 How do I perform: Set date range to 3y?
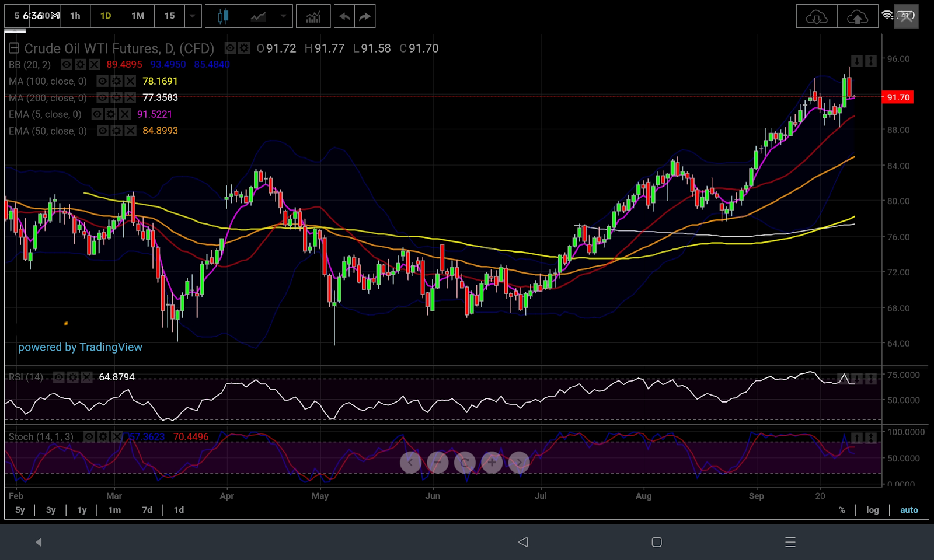click(x=51, y=510)
